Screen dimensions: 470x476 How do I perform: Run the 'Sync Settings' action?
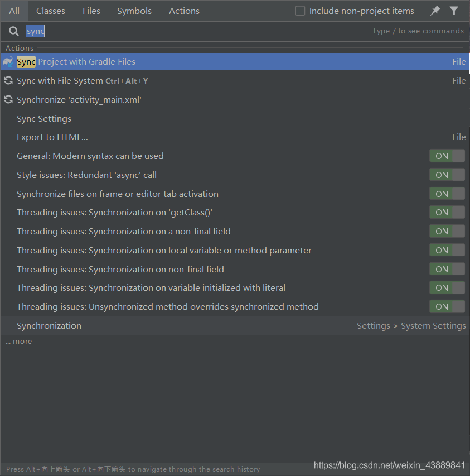tap(44, 118)
